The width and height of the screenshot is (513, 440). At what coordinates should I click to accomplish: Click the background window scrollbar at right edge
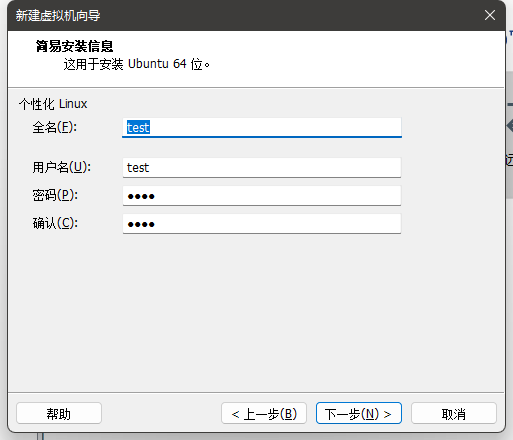click(x=509, y=135)
